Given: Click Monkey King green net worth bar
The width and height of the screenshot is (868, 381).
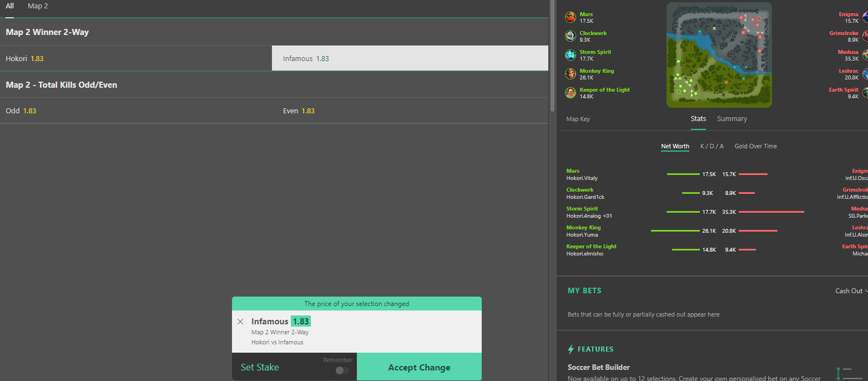Looking at the screenshot, I should point(675,230).
